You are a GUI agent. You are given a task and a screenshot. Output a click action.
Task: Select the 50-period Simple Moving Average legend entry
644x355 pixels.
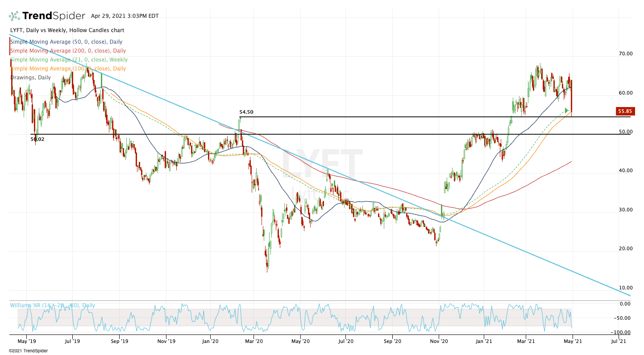pyautogui.click(x=66, y=42)
